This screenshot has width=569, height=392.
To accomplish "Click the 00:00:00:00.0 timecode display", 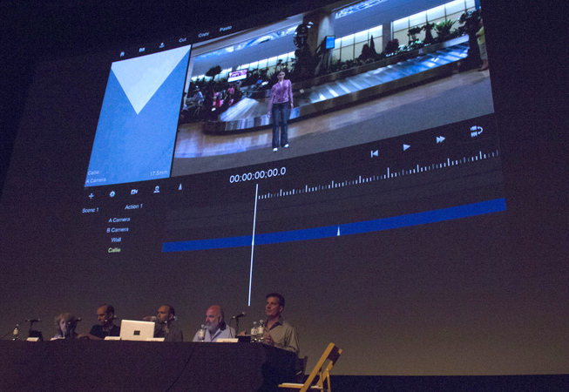I will [258, 175].
